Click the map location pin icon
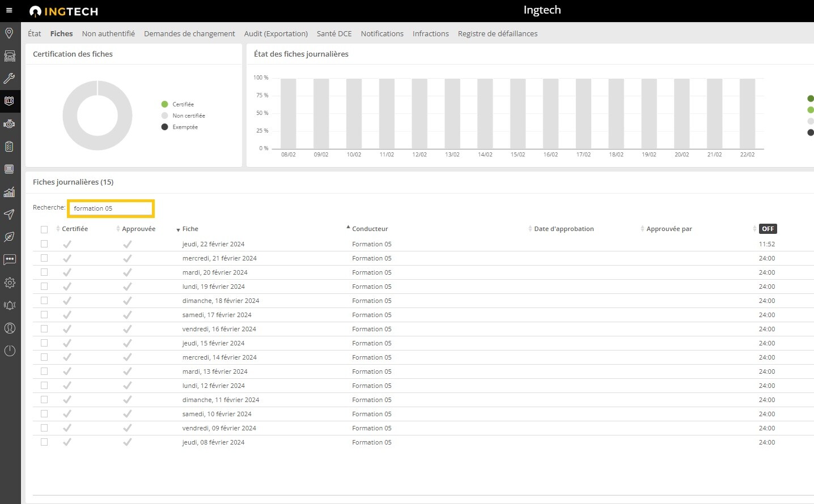The height and width of the screenshot is (504, 814). click(9, 33)
